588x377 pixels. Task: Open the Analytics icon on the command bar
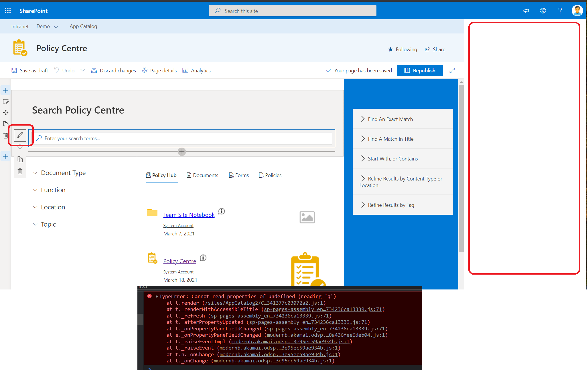185,70
